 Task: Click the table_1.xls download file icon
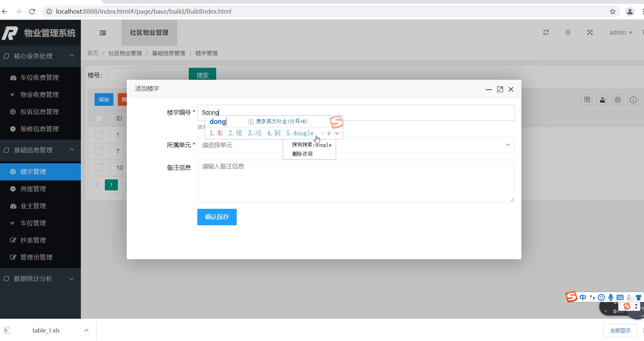(x=7, y=330)
